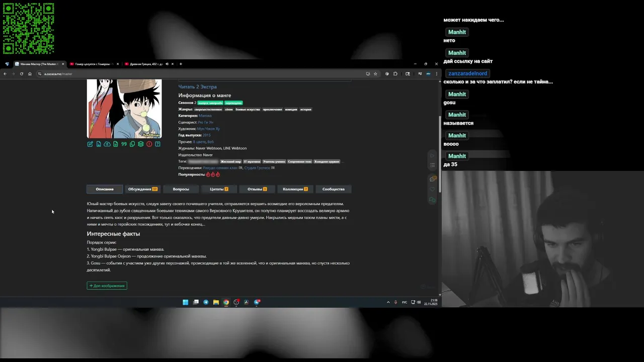Click the popularity flame icons
This screenshot has height=362, width=644.
pos(213,174)
